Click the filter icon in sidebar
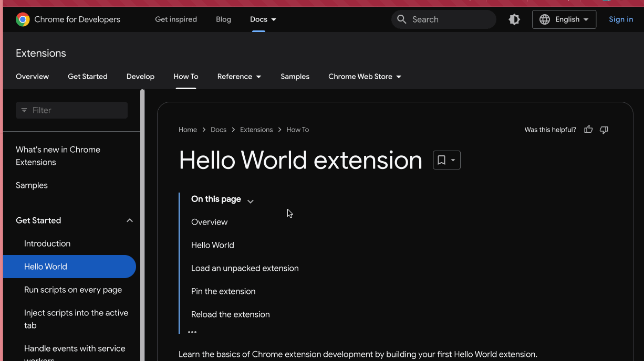644x361 pixels. tap(24, 110)
